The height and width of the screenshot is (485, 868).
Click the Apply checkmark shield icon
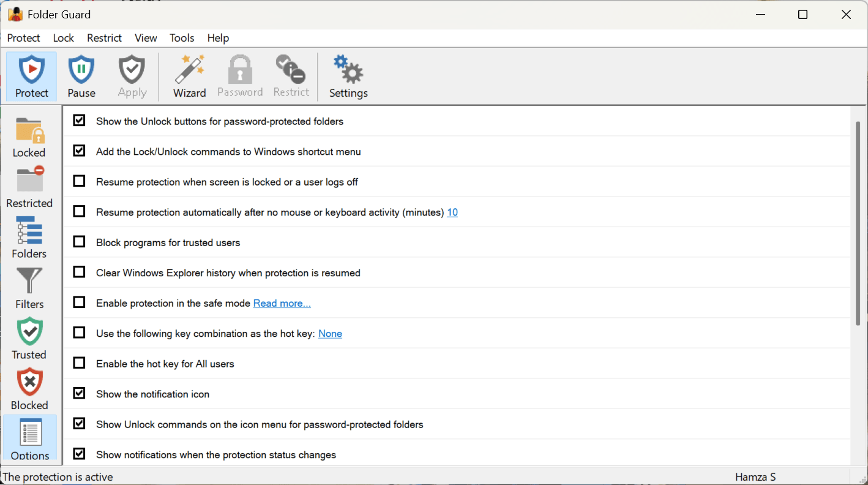pos(132,77)
